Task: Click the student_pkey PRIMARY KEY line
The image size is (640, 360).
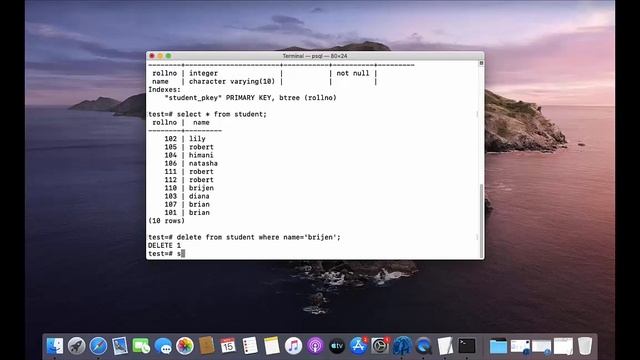Action: pyautogui.click(x=251, y=98)
